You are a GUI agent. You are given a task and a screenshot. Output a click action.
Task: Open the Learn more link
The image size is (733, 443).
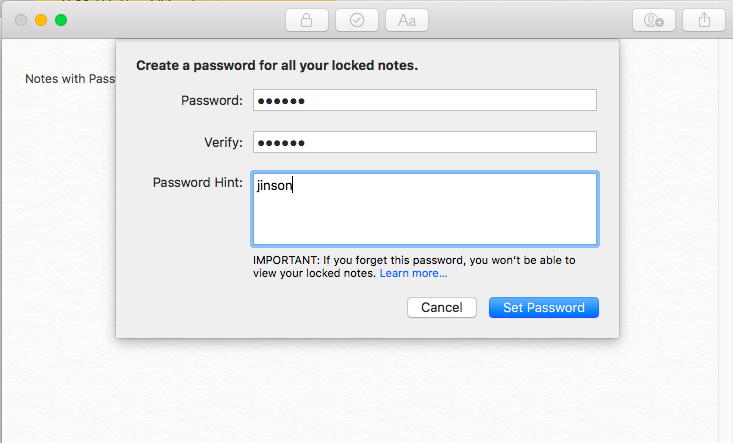(413, 273)
